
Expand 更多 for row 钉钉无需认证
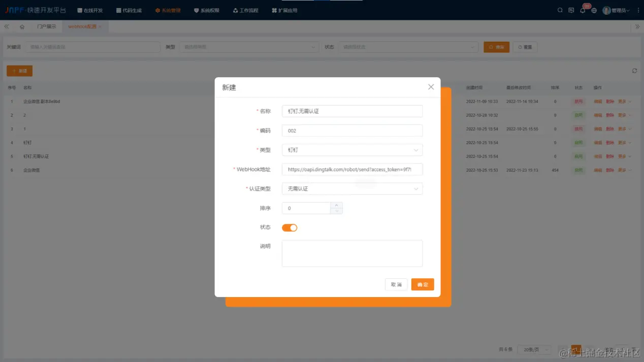click(624, 156)
